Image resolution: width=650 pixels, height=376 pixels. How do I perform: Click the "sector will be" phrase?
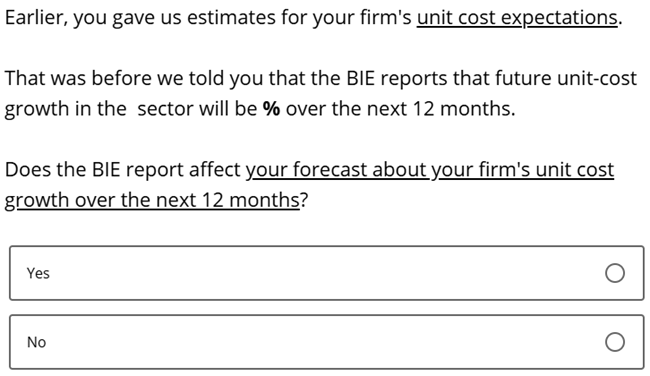[197, 109]
